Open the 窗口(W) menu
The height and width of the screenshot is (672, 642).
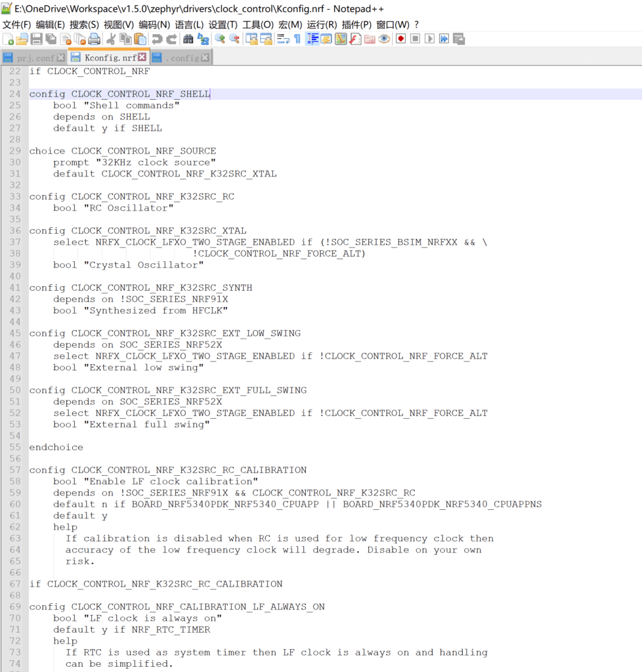coord(393,25)
